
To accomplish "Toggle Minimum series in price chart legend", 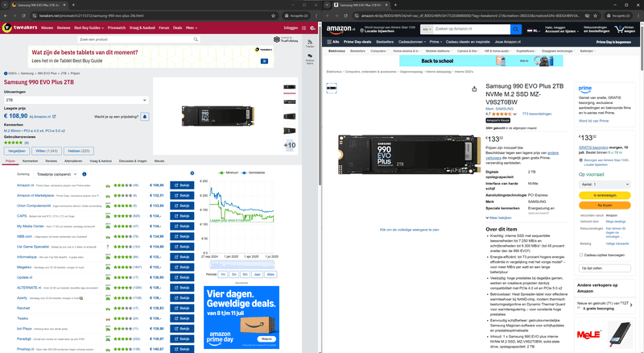I will click(x=229, y=172).
